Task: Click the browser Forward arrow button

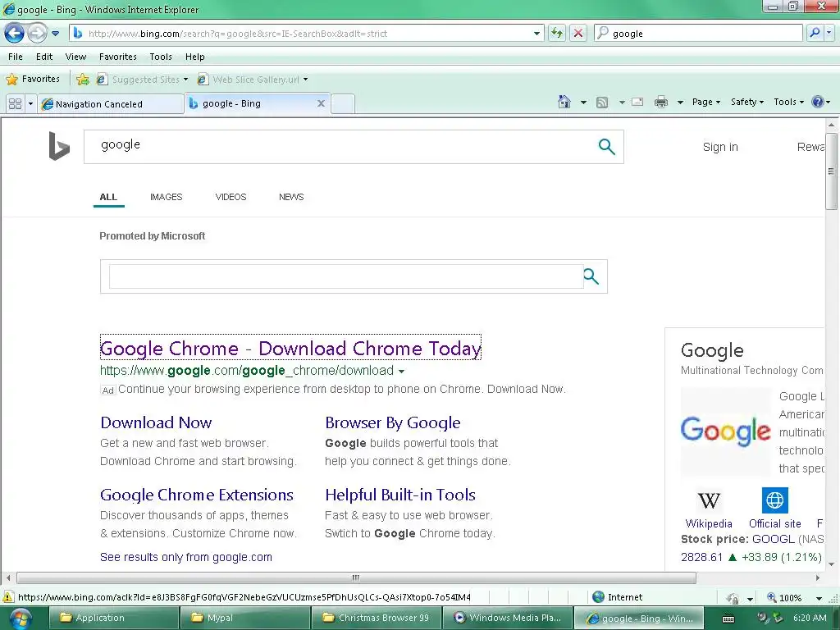Action: coord(37,33)
